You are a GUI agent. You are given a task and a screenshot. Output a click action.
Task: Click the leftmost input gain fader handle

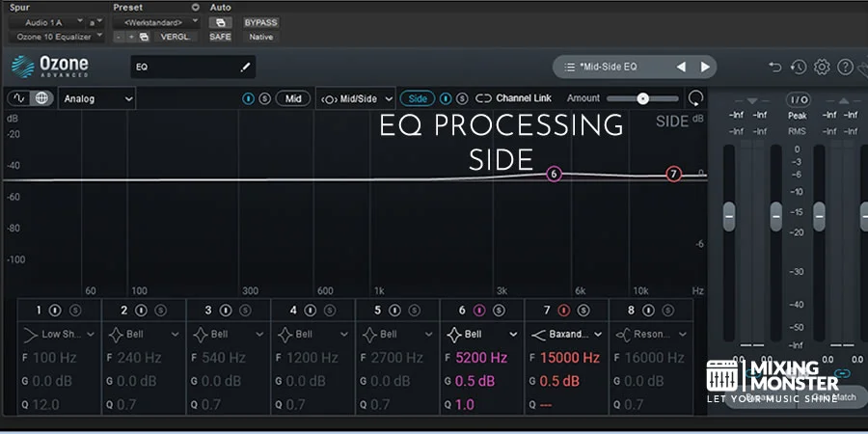729,216
